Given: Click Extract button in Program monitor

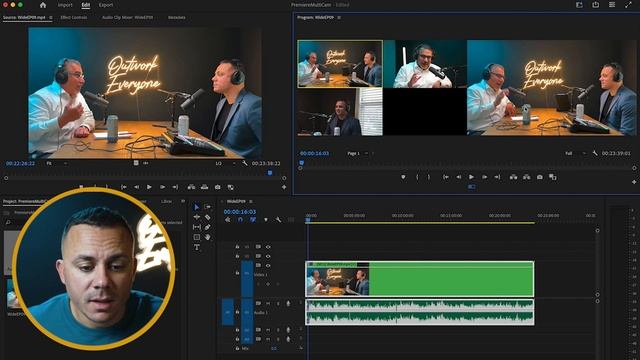Looking at the screenshot, I should (527, 177).
